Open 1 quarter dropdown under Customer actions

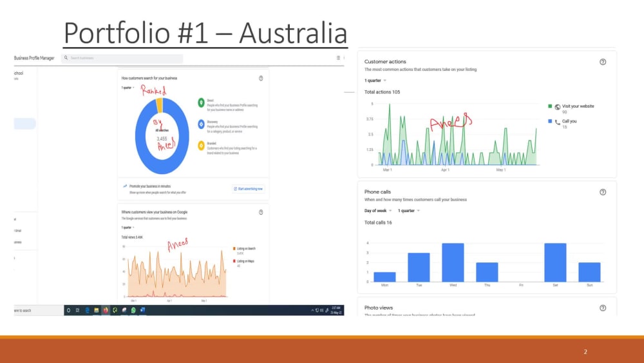click(375, 81)
